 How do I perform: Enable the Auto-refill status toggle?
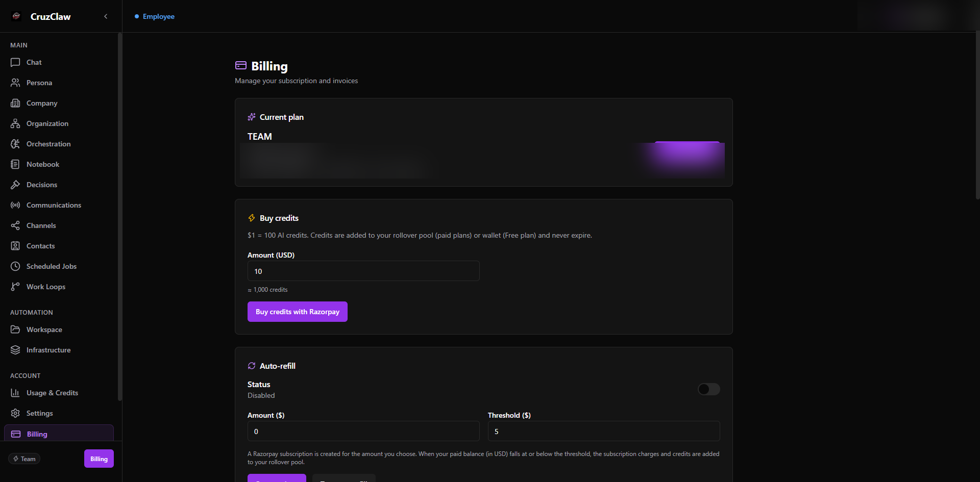(x=708, y=389)
